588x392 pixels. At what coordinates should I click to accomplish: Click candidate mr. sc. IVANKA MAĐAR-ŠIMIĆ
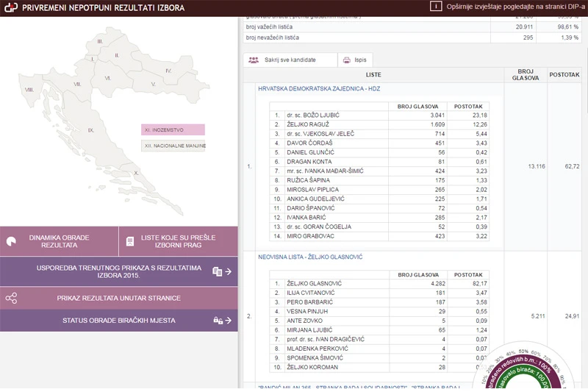325,171
